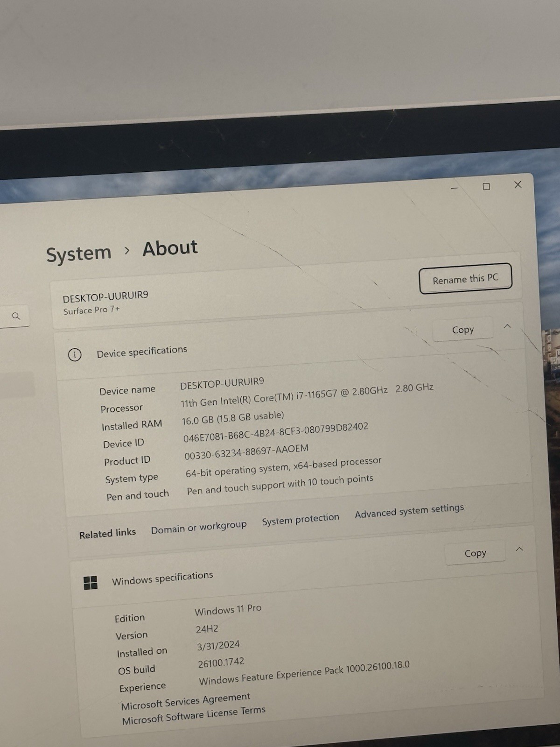Go back to System in breadcrumb
560x747 pixels.
point(79,254)
